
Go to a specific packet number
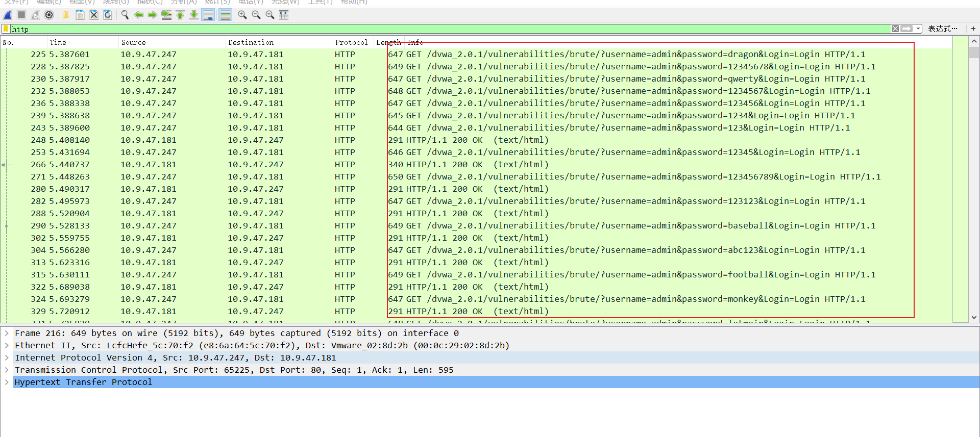166,15
